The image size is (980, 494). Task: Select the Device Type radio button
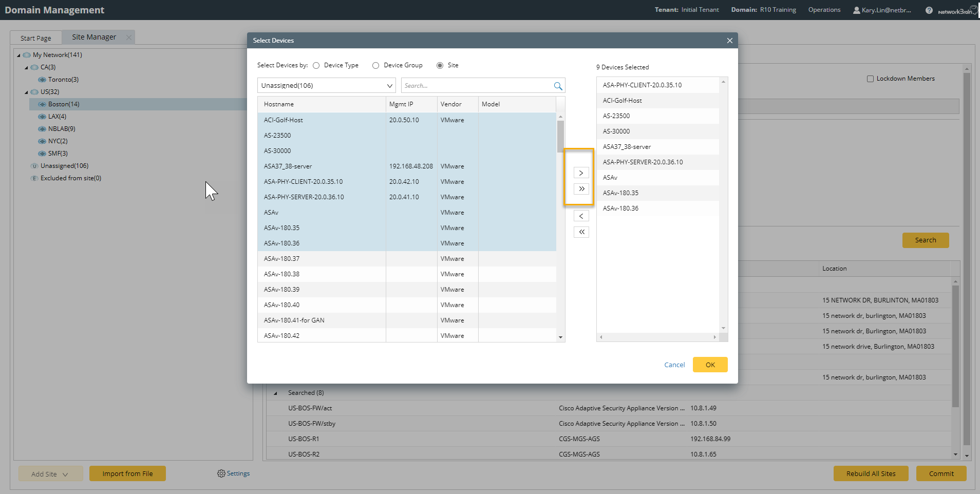316,66
